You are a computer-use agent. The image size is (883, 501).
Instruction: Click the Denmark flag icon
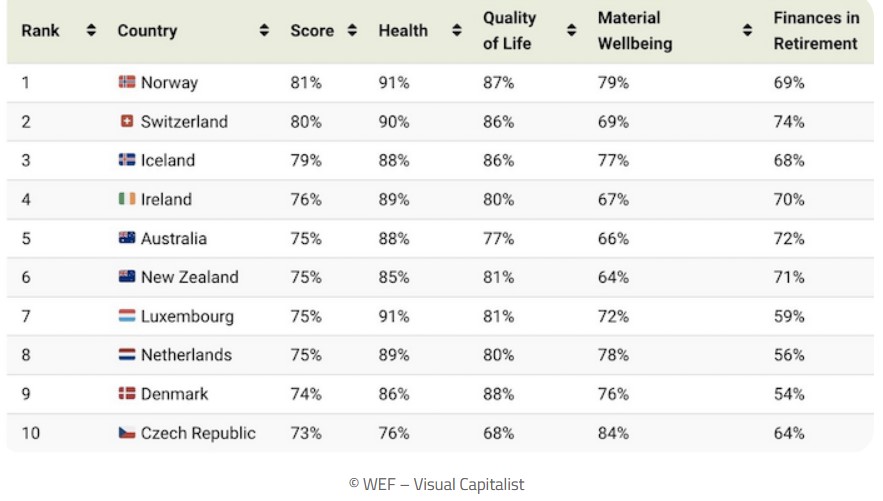pyautogui.click(x=127, y=394)
